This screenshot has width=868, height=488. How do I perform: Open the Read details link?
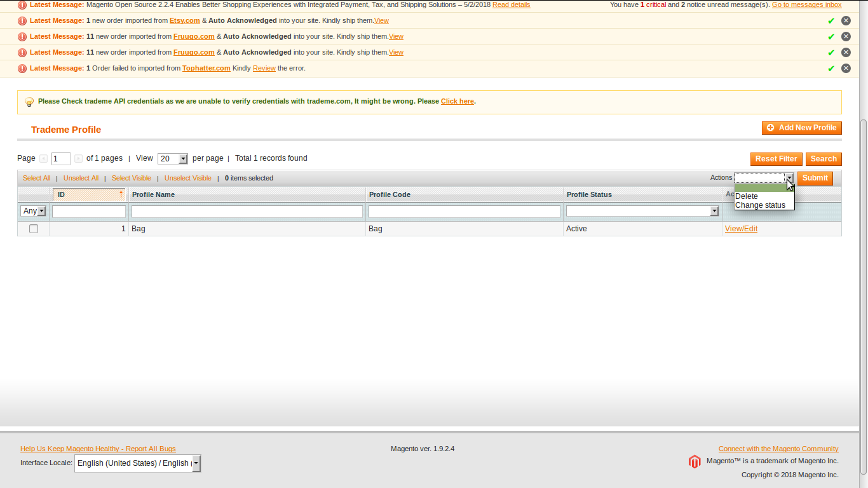[x=512, y=4]
